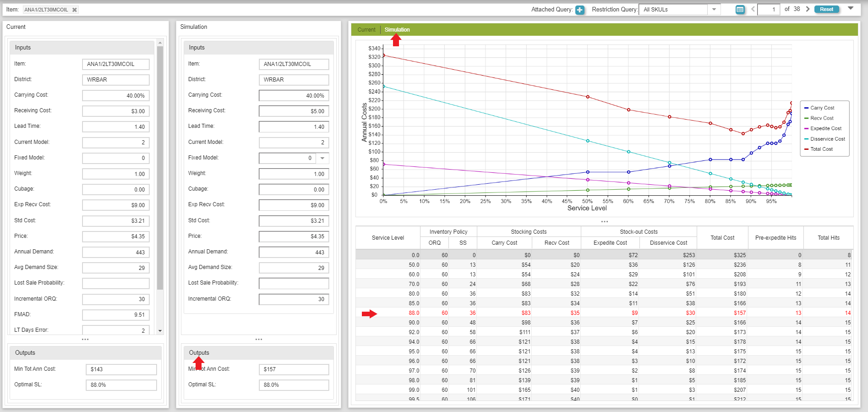Open the Restriction Query All SKULs dropdown
The width and height of the screenshot is (868, 412).
click(714, 10)
